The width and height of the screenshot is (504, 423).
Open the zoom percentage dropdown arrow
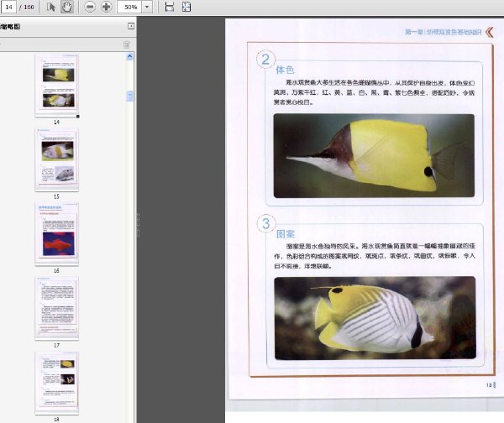pos(147,7)
